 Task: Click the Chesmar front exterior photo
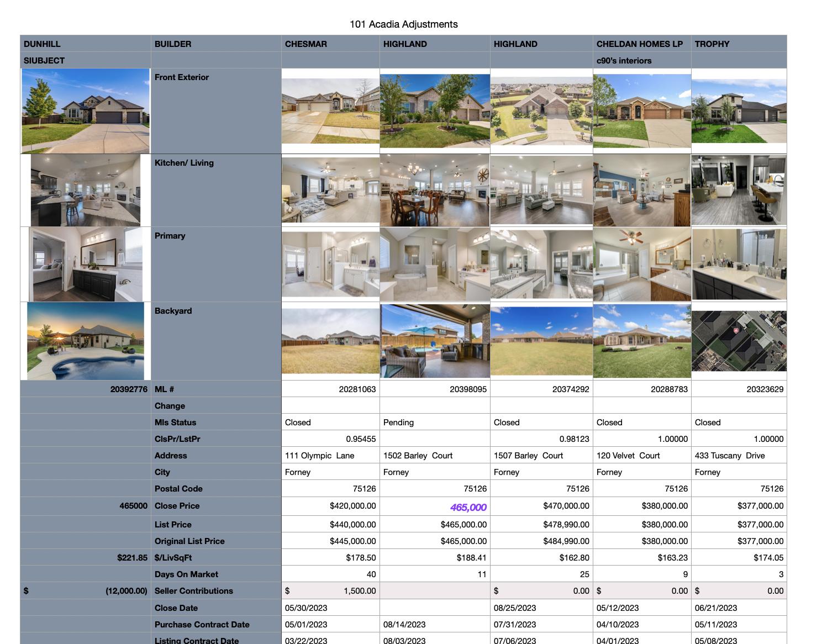[330, 110]
